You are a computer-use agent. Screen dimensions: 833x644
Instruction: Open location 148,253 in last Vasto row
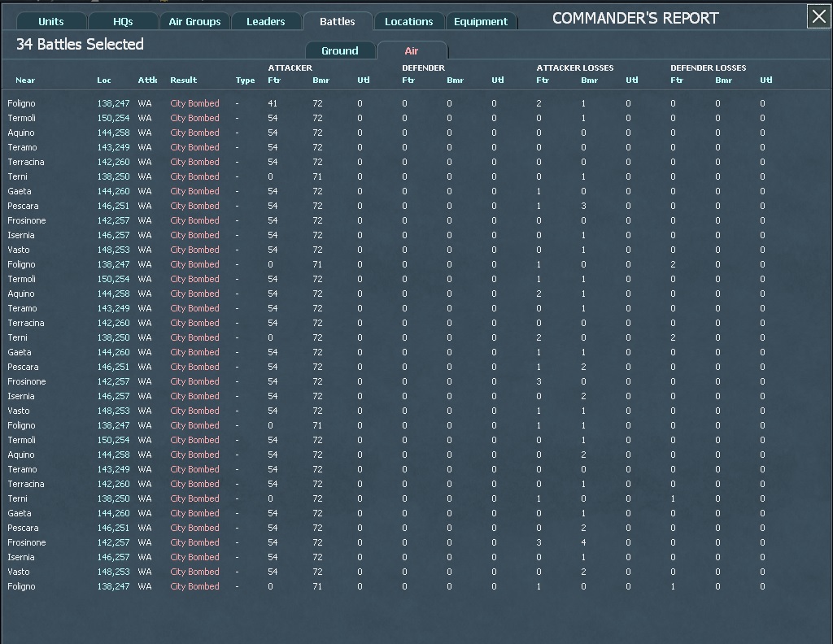(113, 572)
